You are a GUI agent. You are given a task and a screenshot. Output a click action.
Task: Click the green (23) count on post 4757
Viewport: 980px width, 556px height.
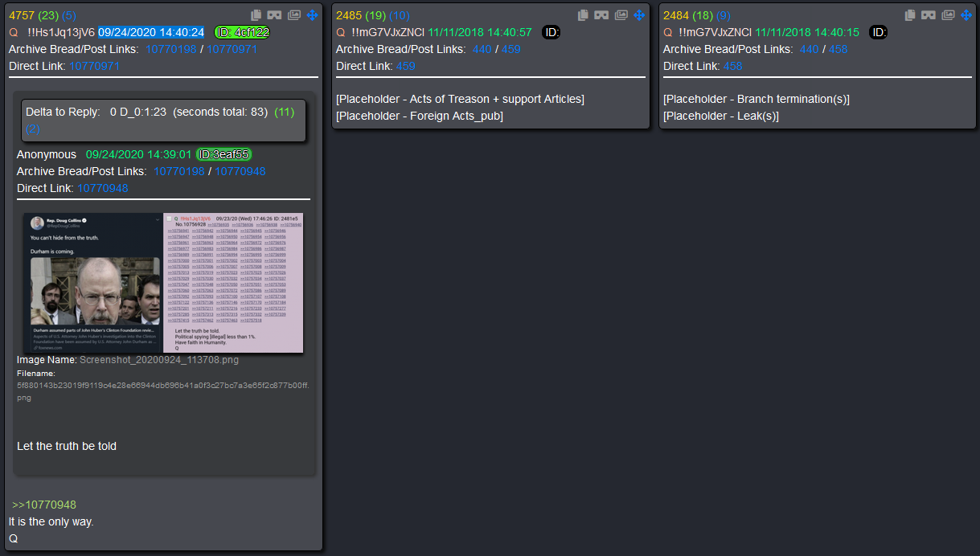tap(47, 15)
